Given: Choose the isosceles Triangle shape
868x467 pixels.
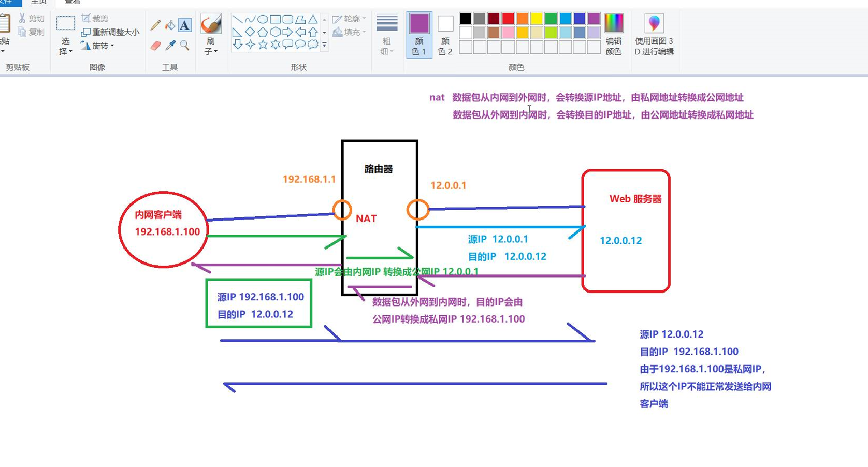Looking at the screenshot, I should (x=313, y=20).
